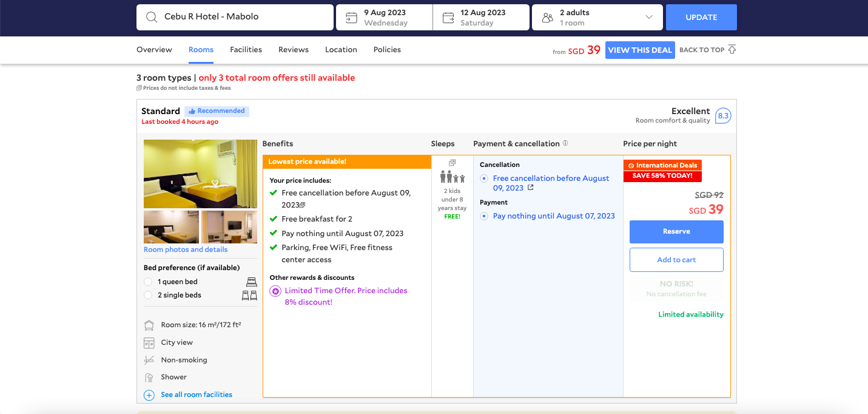868x414 pixels.
Task: Open the Overview tab
Action: click(154, 50)
